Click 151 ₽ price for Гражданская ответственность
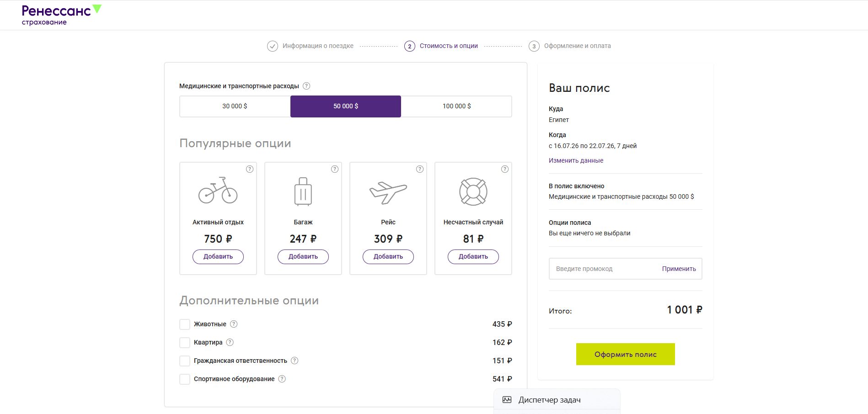This screenshot has height=414, width=868. pos(502,361)
